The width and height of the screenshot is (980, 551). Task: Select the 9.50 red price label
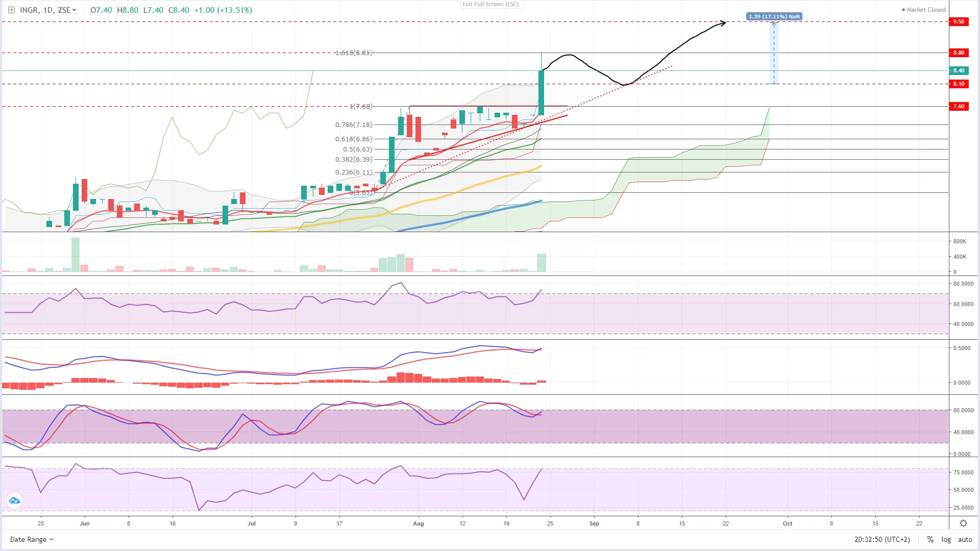[x=959, y=21]
